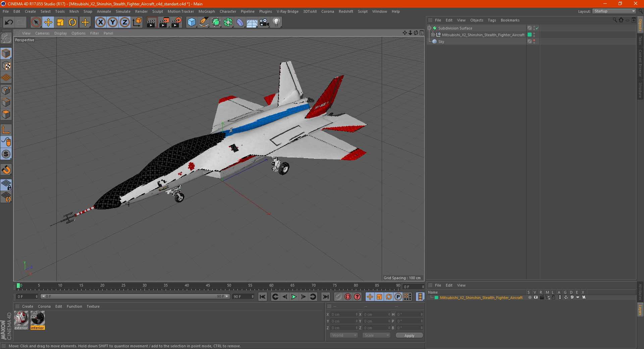Expand the Mitsubishi_X2 aircraft object

click(433, 35)
